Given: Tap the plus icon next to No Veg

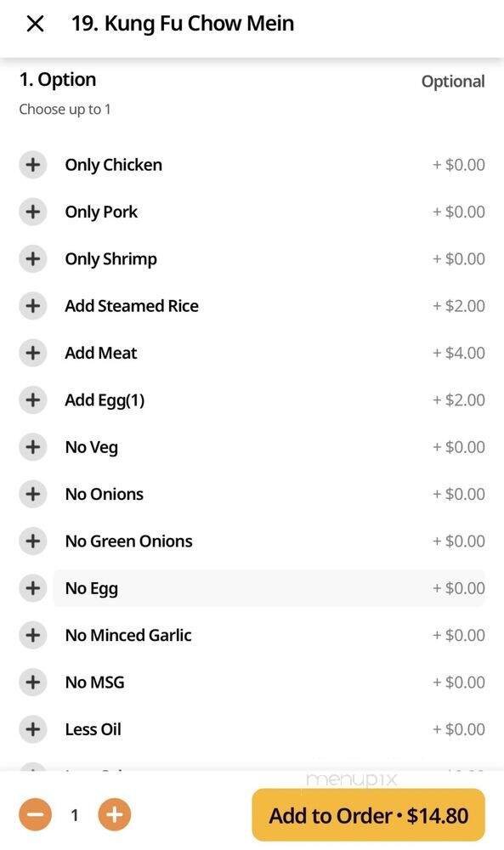Looking at the screenshot, I should (x=32, y=446).
